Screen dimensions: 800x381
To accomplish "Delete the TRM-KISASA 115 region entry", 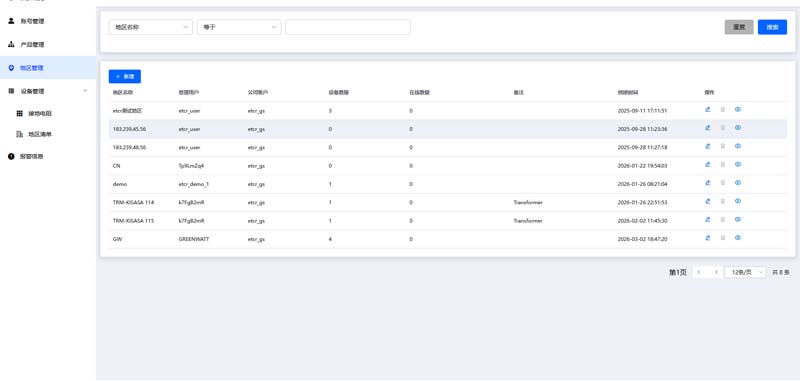I will (x=722, y=219).
